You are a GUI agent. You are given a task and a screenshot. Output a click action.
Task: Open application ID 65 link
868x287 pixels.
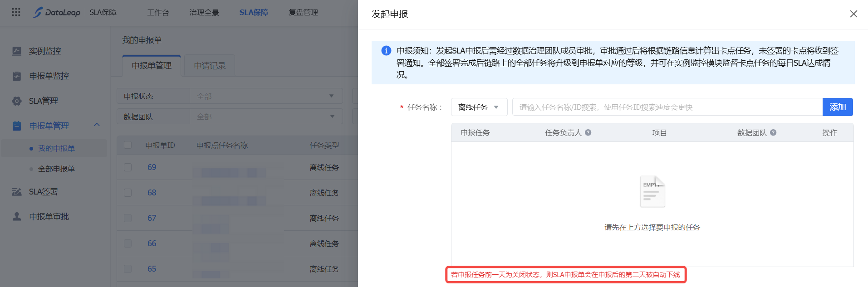[152, 269]
